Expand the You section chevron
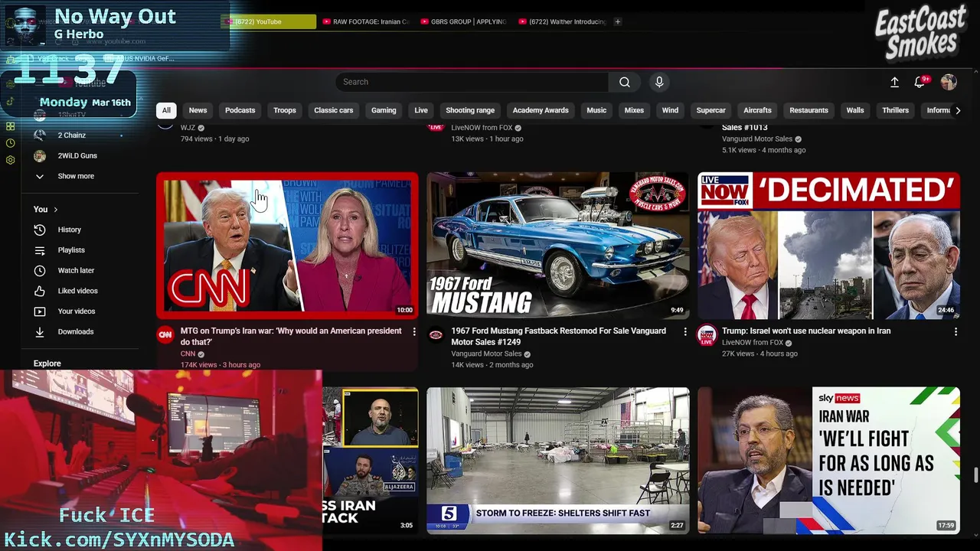The image size is (980, 551). (55, 209)
